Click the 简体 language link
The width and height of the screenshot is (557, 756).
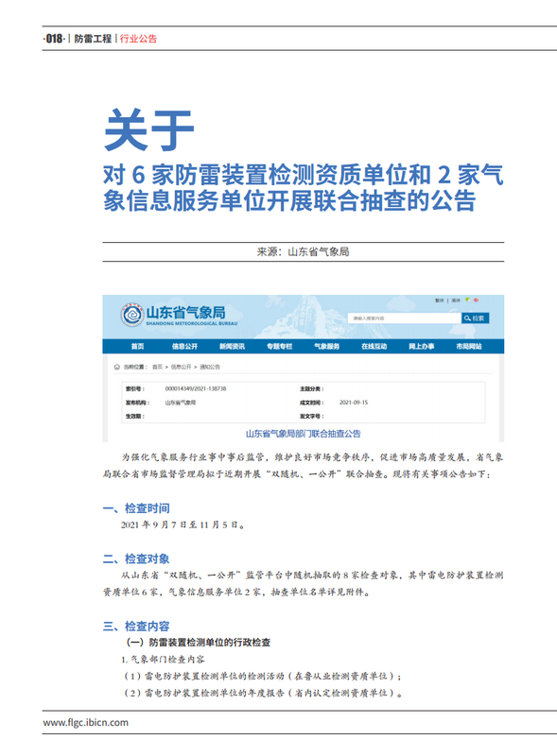click(x=456, y=301)
